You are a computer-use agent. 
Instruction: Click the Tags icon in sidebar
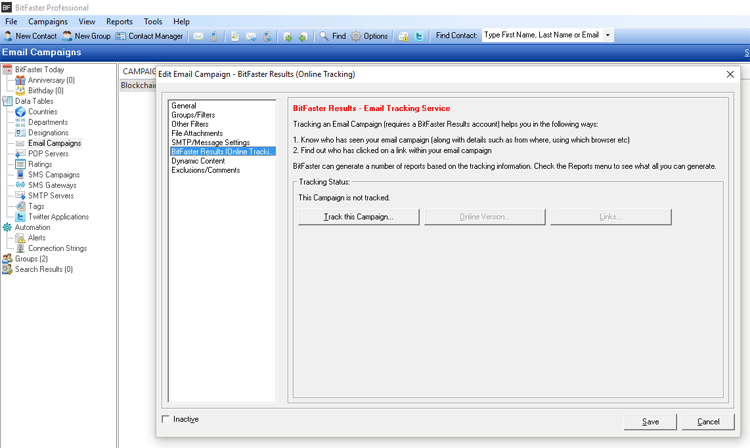coord(20,206)
